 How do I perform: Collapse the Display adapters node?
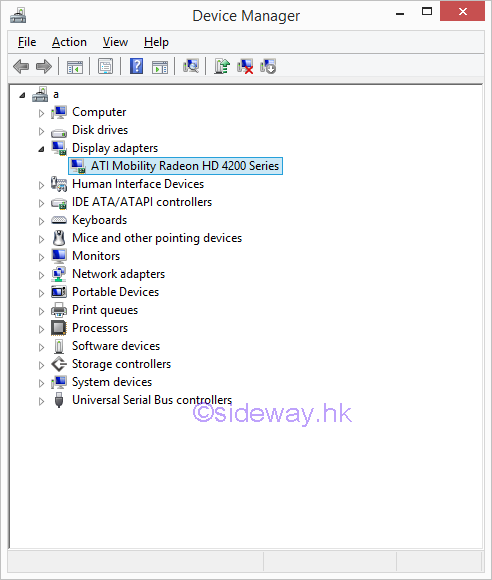41,149
